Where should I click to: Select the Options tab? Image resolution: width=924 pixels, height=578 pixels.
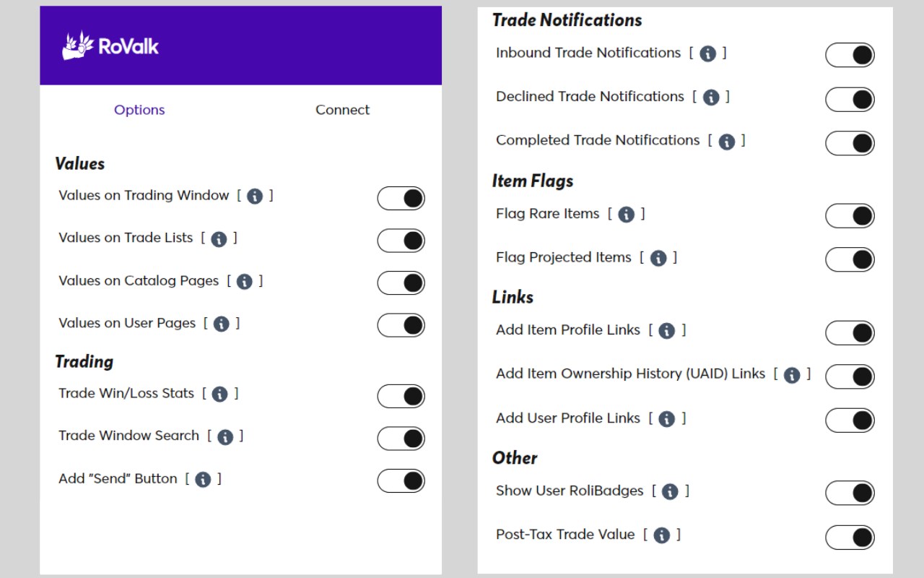[139, 110]
